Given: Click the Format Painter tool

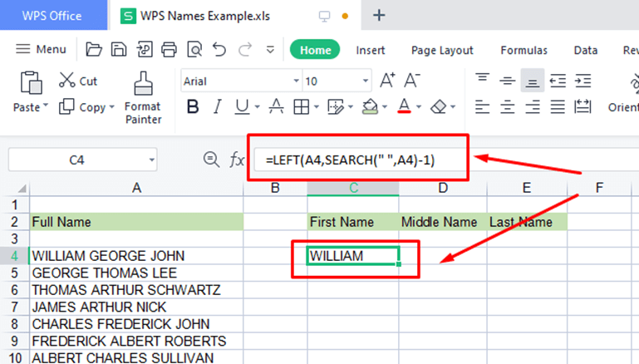Looking at the screenshot, I should point(142,96).
